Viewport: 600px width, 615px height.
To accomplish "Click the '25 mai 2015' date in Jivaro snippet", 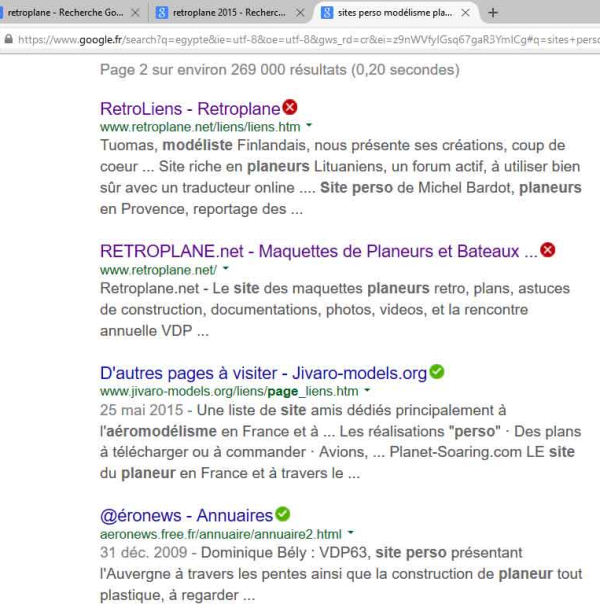I will (x=141, y=410).
